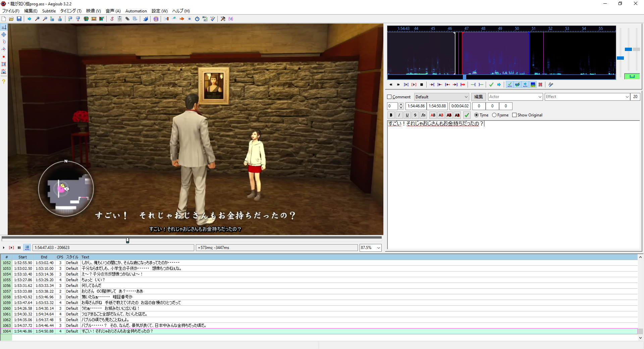Open the 映像(V) menu
The image size is (644, 349).
coord(94,11)
